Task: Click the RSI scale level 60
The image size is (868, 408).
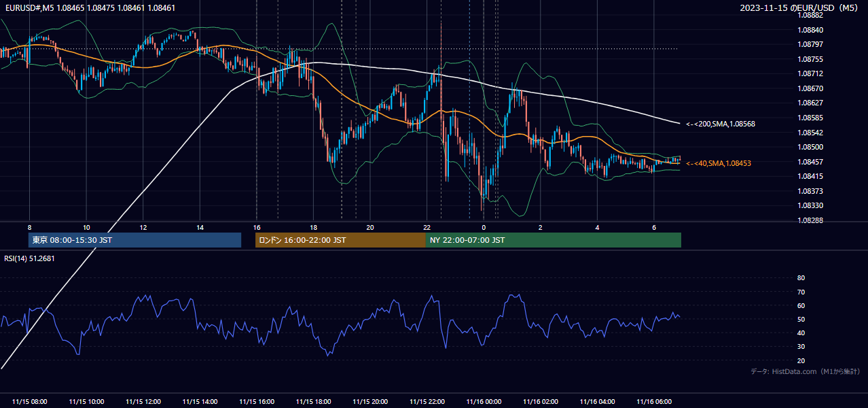Action: click(801, 305)
